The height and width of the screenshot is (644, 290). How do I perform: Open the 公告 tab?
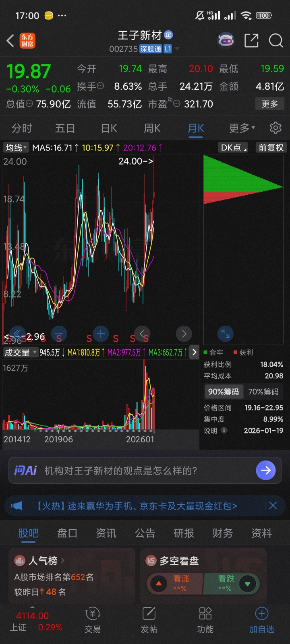coord(145,533)
